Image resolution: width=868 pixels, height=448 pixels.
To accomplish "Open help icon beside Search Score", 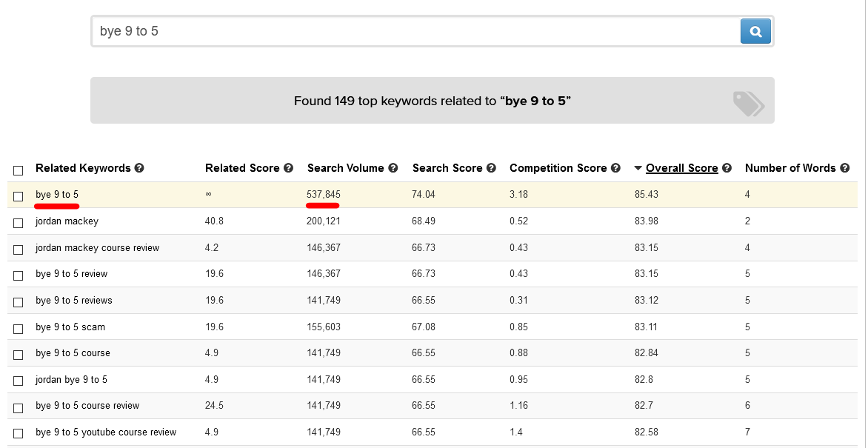I will coord(492,168).
